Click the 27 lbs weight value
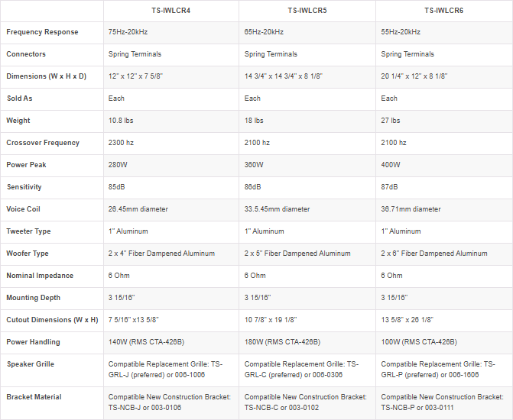The width and height of the screenshot is (513, 420). [x=390, y=121]
